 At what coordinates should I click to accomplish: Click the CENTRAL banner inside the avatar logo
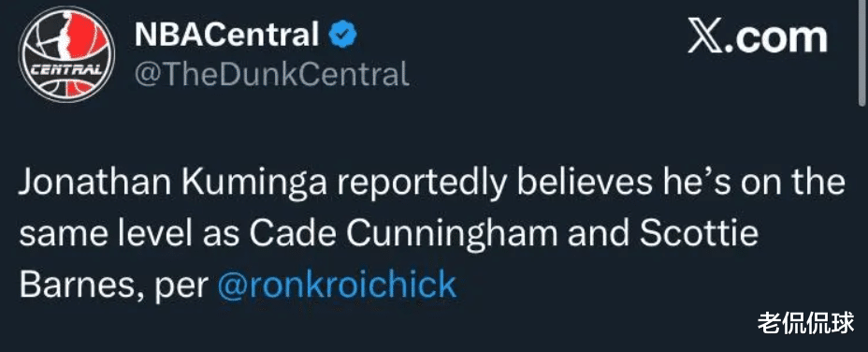click(66, 71)
